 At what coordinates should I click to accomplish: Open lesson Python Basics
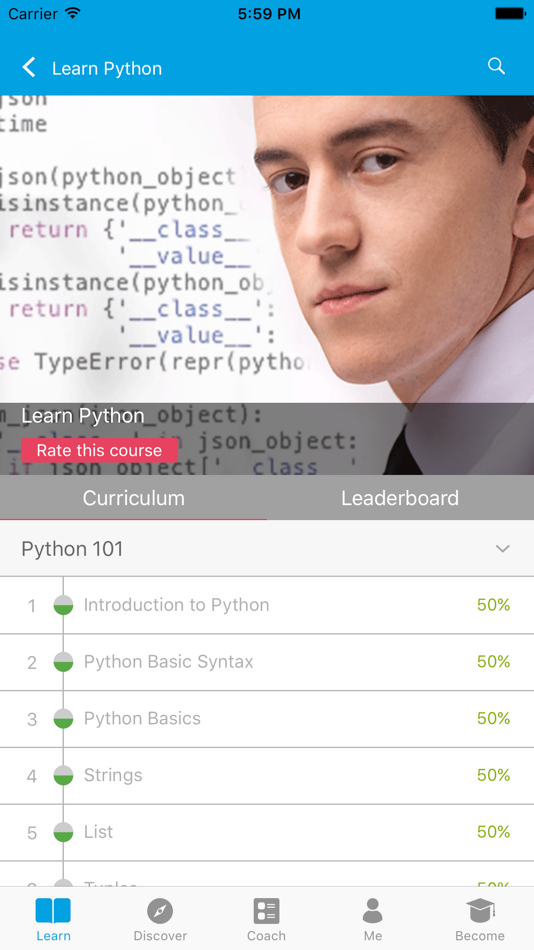(267, 719)
